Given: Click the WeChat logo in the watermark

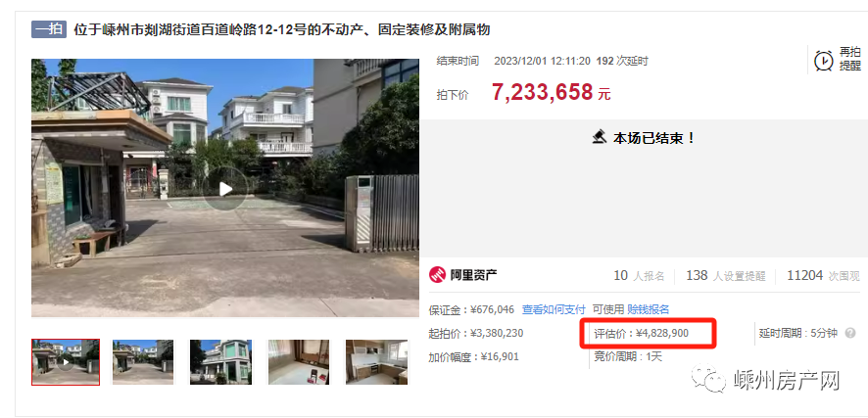Looking at the screenshot, I should [708, 379].
